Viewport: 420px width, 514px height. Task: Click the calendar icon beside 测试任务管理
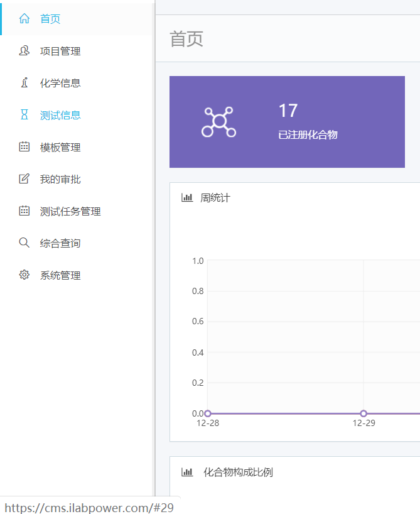pyautogui.click(x=24, y=211)
